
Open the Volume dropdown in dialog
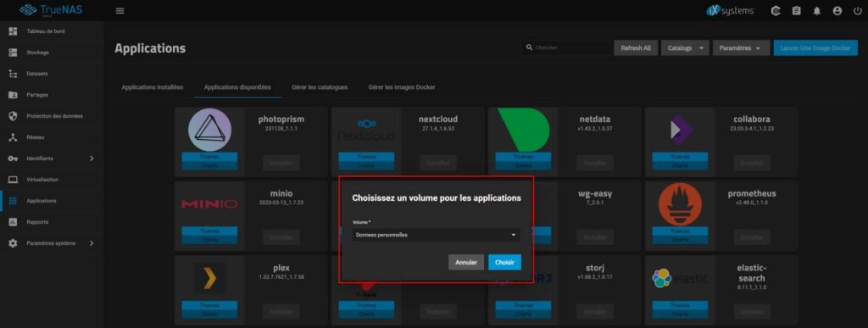pos(437,235)
